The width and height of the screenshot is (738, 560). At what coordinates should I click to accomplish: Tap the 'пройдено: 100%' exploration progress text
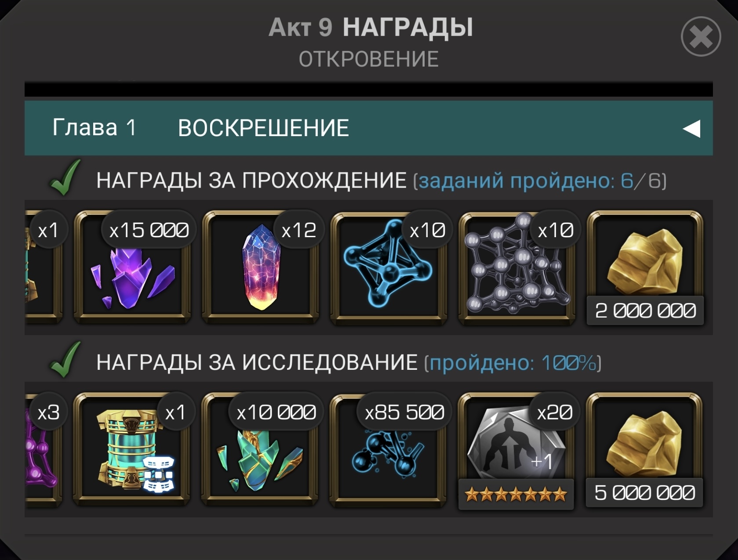point(513,363)
